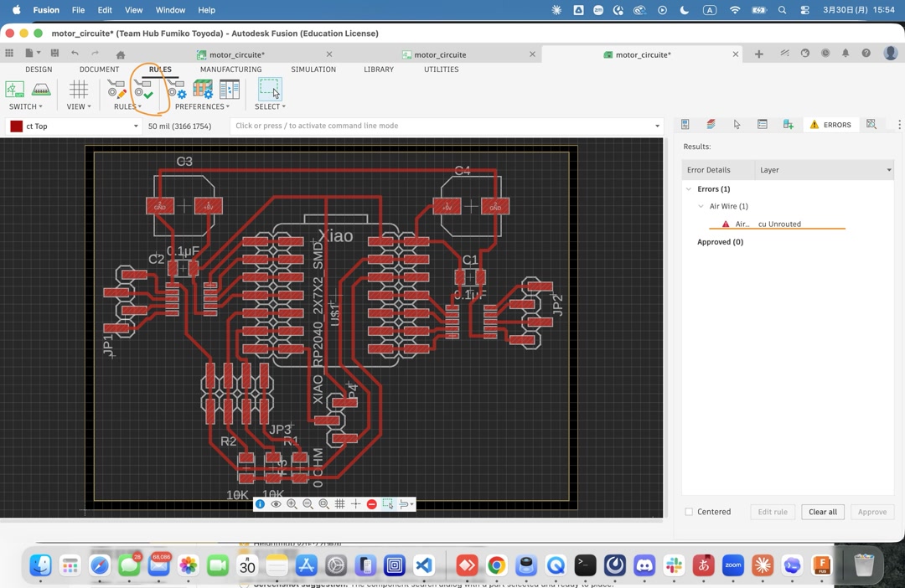Toggle the Centered checkbox
Image resolution: width=905 pixels, height=588 pixels.
point(689,512)
